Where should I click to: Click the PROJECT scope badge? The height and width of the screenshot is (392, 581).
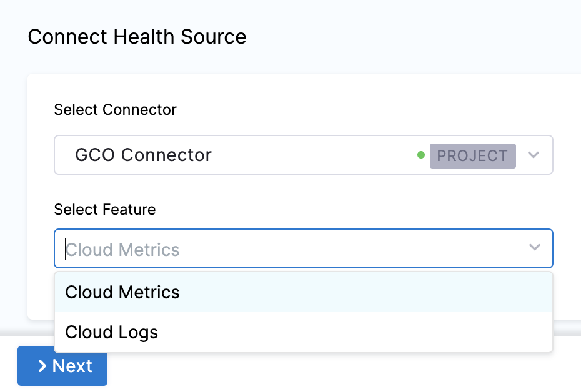pyautogui.click(x=472, y=155)
